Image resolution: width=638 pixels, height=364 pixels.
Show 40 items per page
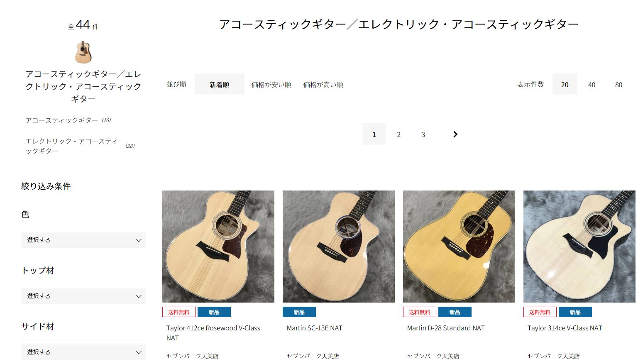[x=592, y=85]
